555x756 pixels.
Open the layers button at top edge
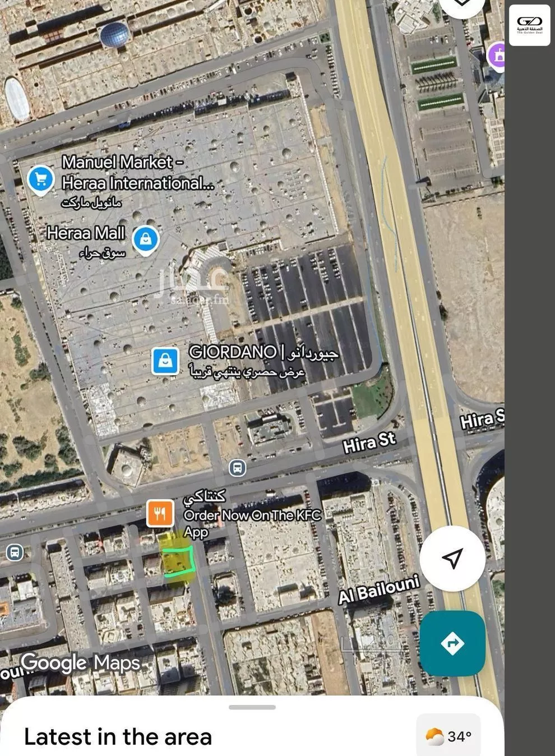[x=461, y=5]
